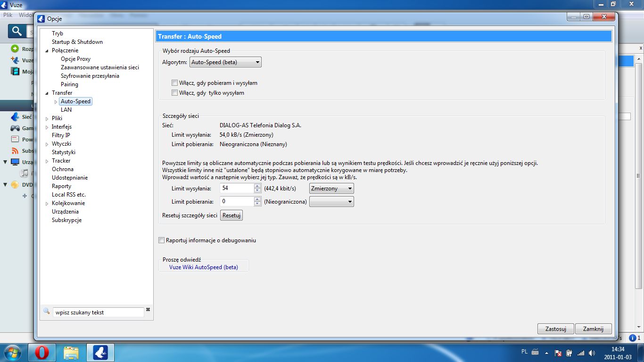Image resolution: width=644 pixels, height=362 pixels.
Task: Click the Action Center flag tray icon
Action: [558, 353]
